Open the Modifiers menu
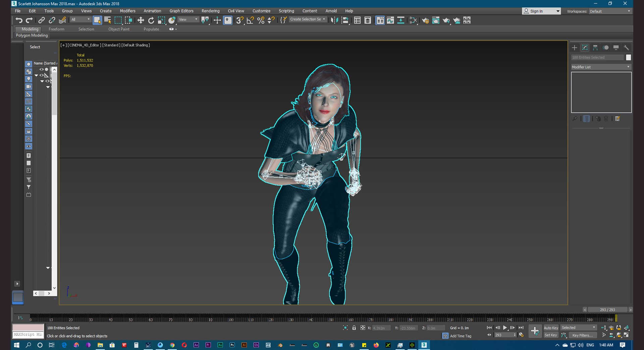 pyautogui.click(x=127, y=11)
